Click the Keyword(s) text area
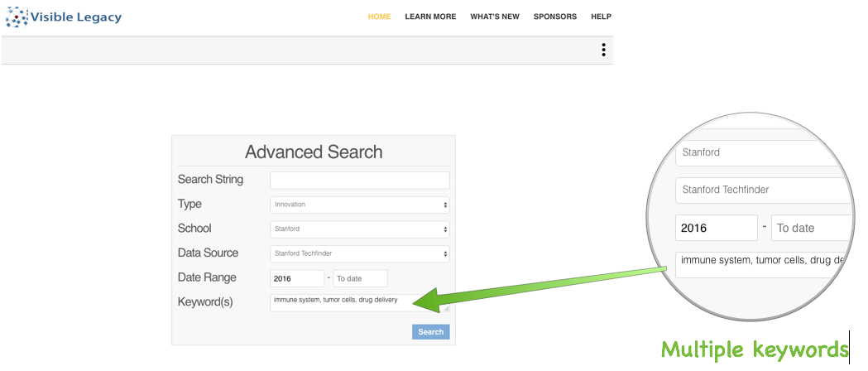Viewport: 868px width, 371px height. [360, 303]
